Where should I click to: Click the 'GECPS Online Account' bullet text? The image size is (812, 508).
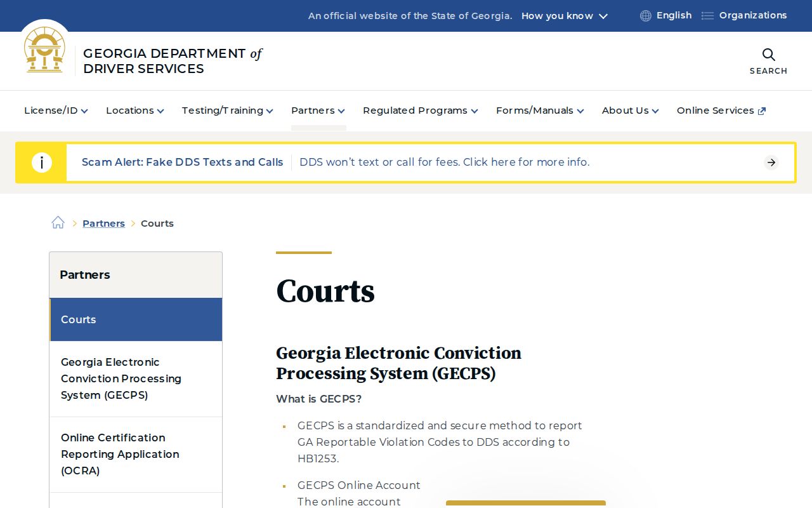click(x=359, y=485)
